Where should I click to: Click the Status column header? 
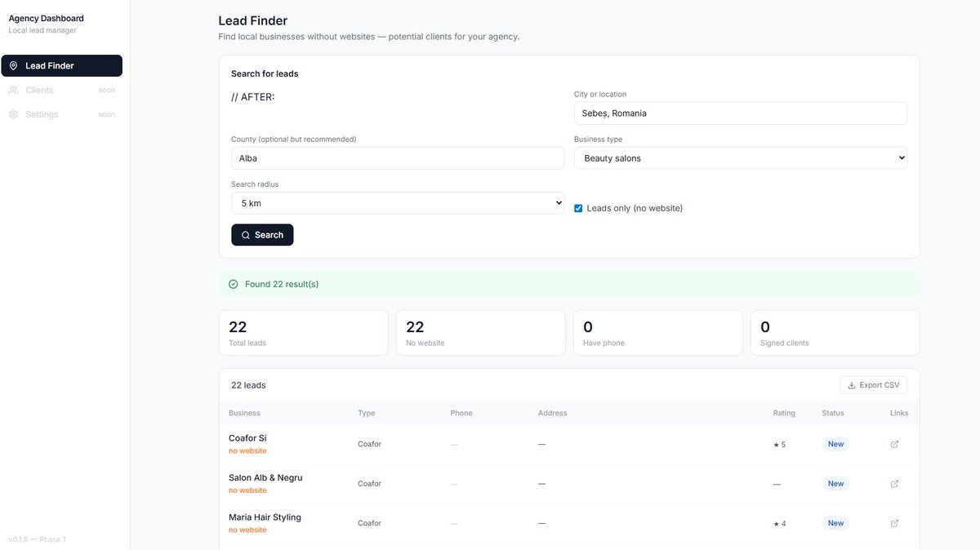point(833,413)
